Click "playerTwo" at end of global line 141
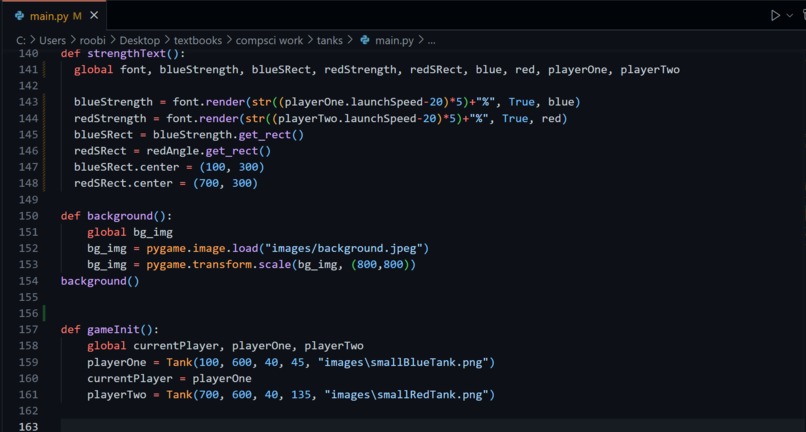The image size is (806, 432). 650,69
